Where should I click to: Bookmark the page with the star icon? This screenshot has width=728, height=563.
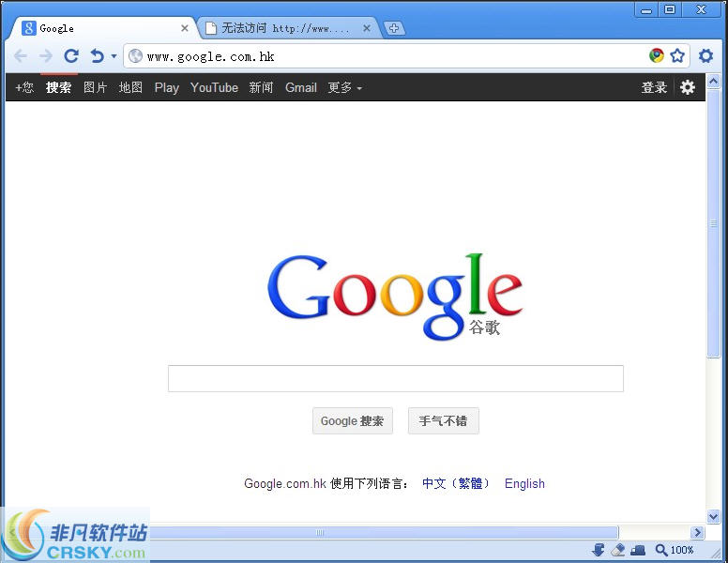tap(677, 55)
